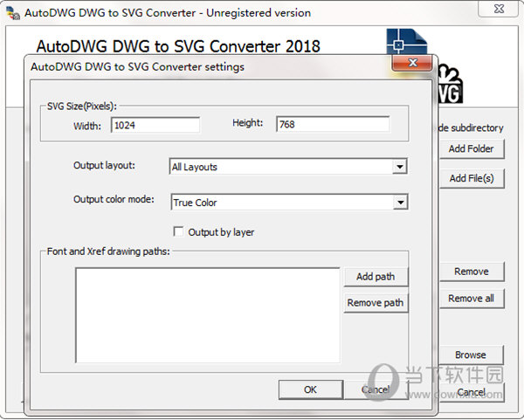Screen dimensions: 524x420
Task: Click the 'Font and Xref drawing paths:' label
Action: (108, 251)
